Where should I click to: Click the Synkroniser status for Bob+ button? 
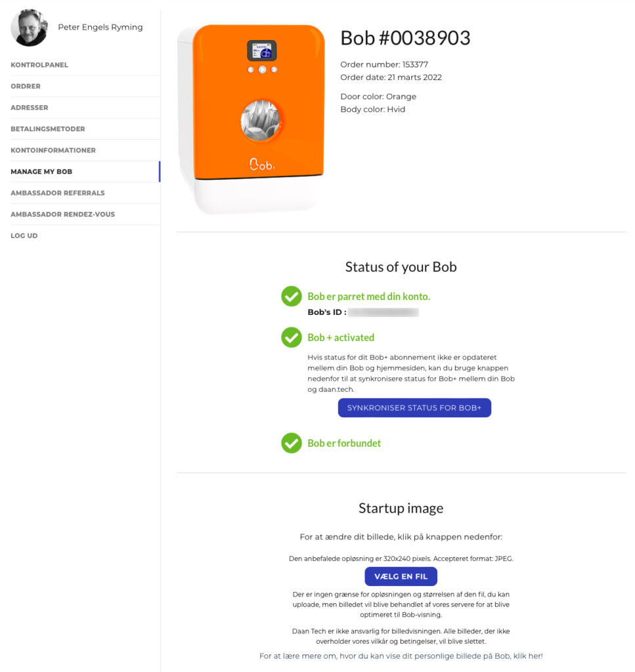[414, 408]
